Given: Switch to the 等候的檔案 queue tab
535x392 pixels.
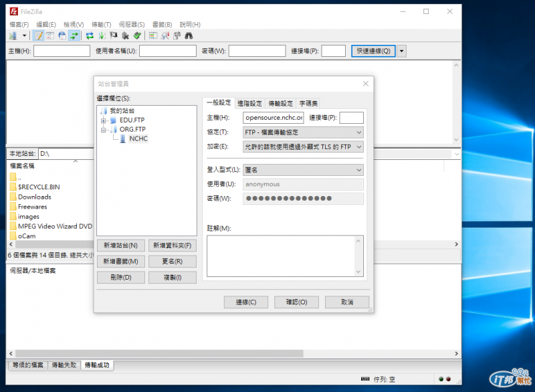Looking at the screenshot, I should pyautogui.click(x=28, y=365).
